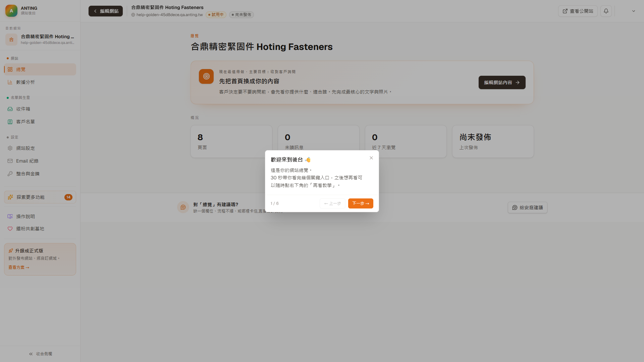Open the 8 頁面 stat card
The width and height of the screenshot is (644, 362).
[231, 141]
